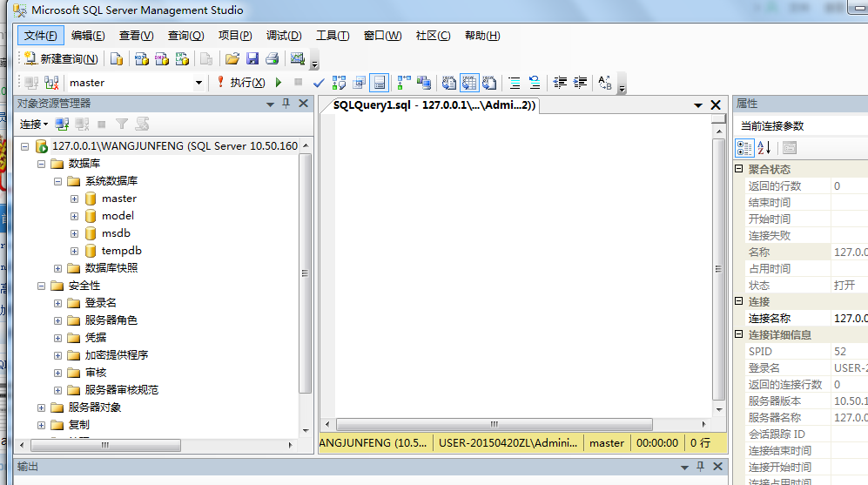868x485 pixels.
Task: Click the 新建查询 (New Query) button
Action: click(61, 58)
